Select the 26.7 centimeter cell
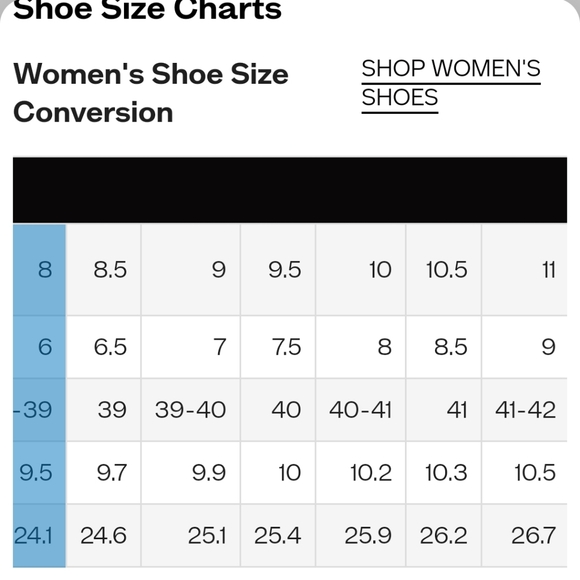Viewport: 580px width, 580px height. [x=525, y=535]
